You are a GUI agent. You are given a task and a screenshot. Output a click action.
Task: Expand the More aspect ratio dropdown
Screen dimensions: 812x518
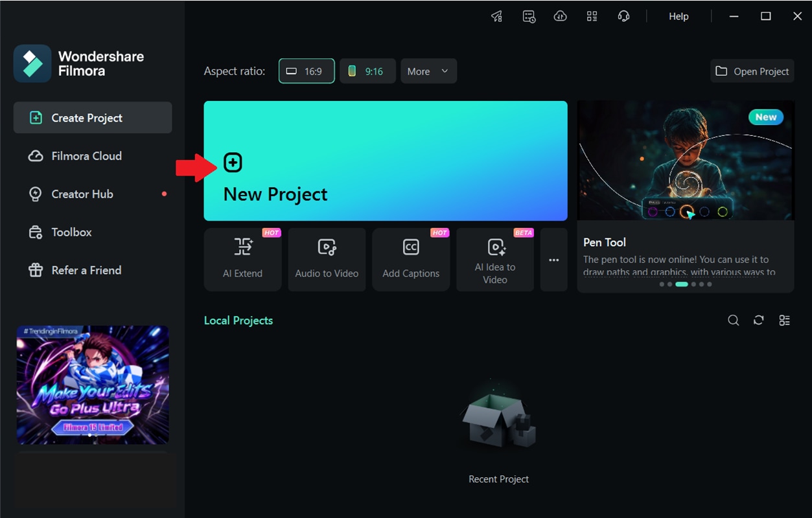click(428, 71)
